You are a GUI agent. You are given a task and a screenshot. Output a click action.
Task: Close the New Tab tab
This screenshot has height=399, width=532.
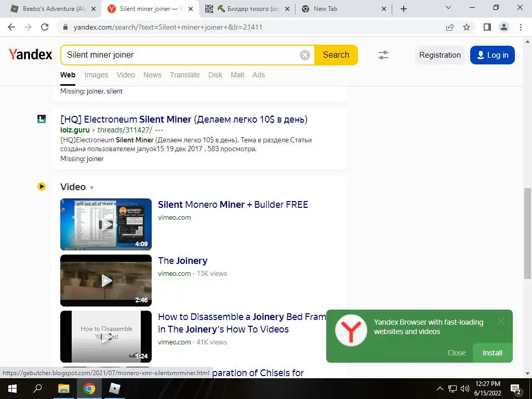click(x=384, y=9)
